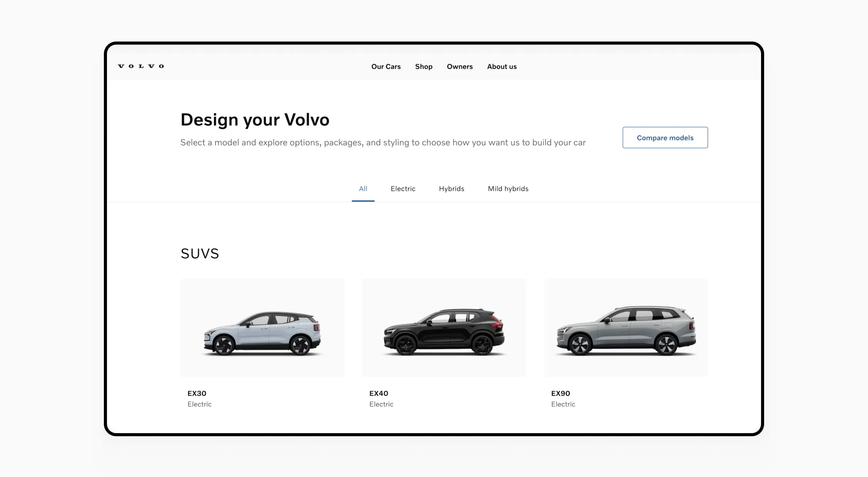Open the EX90 model name link
Viewport: 868px width, 477px height.
pyautogui.click(x=561, y=393)
